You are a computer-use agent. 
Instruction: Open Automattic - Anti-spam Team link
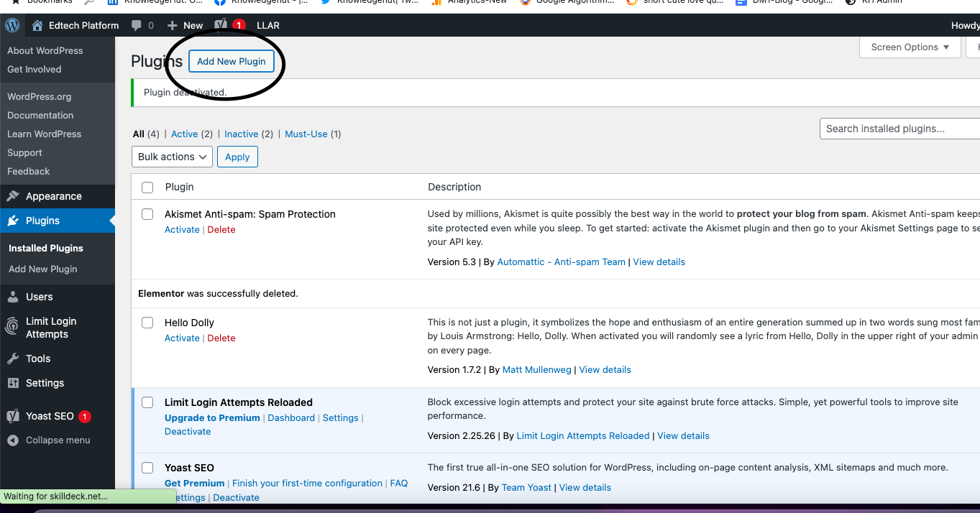[x=562, y=262]
